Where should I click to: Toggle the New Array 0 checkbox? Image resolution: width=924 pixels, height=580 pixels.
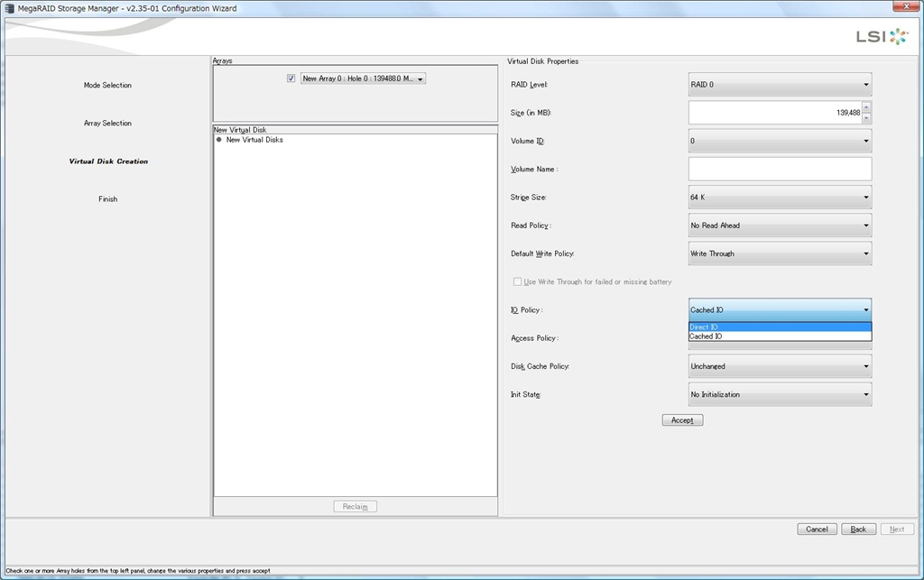pos(291,78)
